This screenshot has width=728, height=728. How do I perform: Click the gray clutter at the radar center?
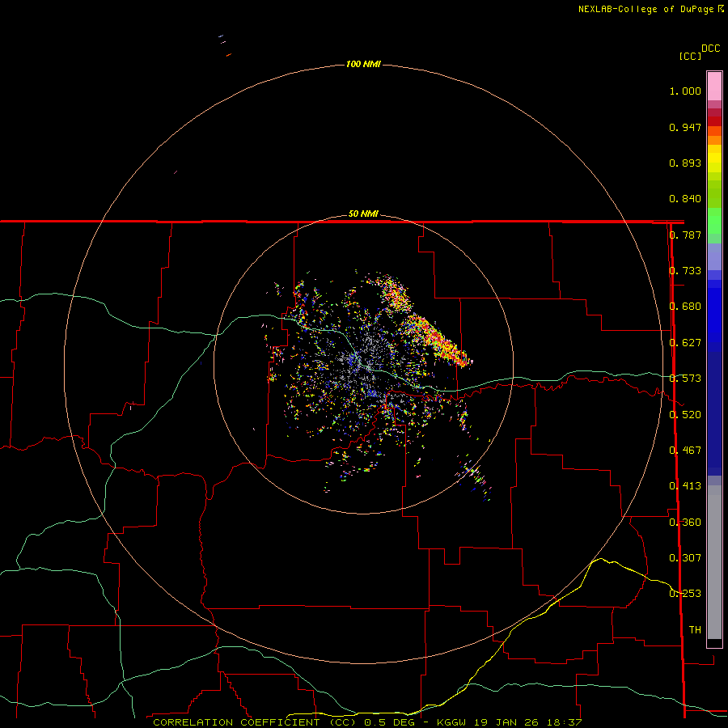(x=365, y=360)
